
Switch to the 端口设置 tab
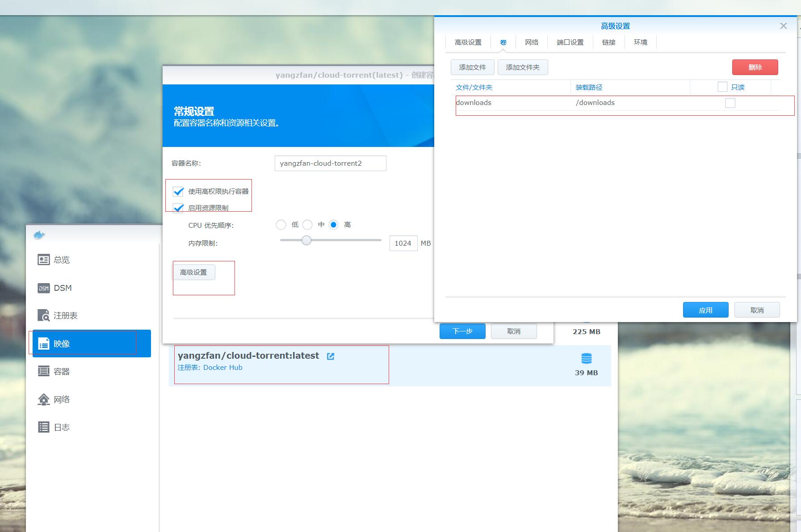point(570,42)
